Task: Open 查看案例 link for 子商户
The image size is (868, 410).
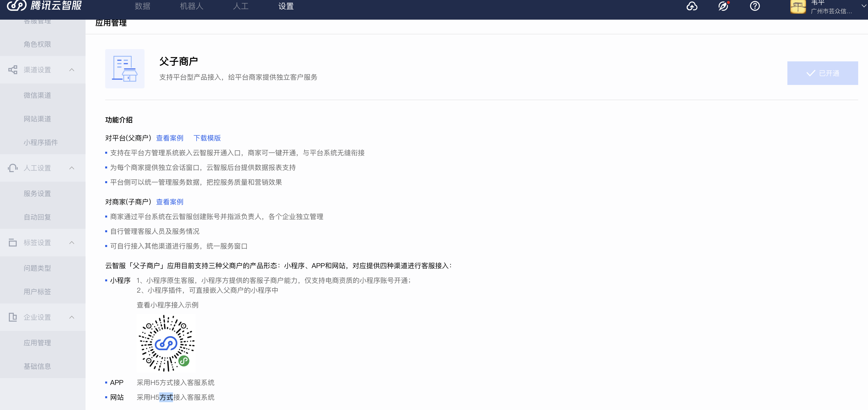Action: click(x=170, y=202)
